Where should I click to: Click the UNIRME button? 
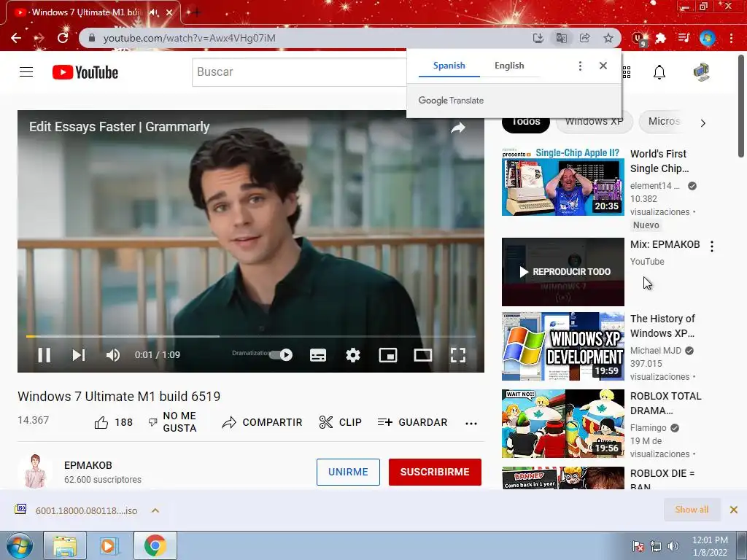click(348, 472)
